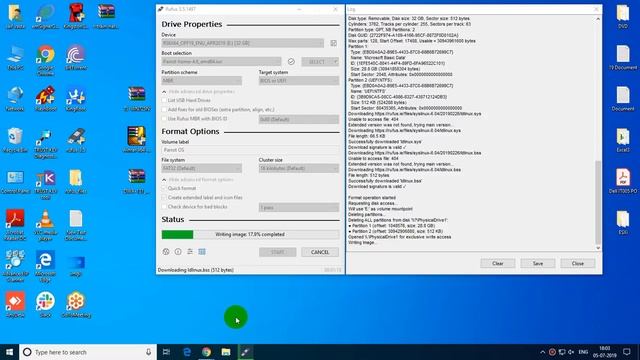The width and height of the screenshot is (640, 360).
Task: Open Rufus settings sliders icon
Action: [190, 252]
